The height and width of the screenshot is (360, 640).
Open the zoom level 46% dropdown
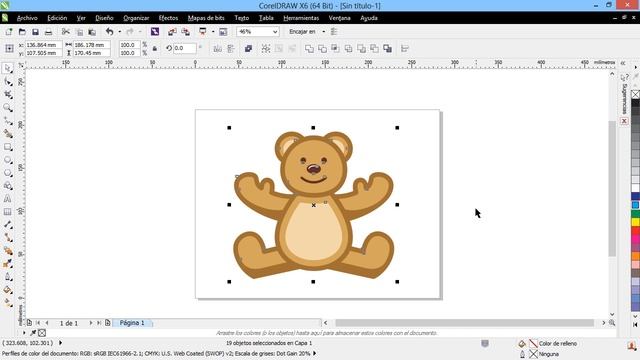275,32
